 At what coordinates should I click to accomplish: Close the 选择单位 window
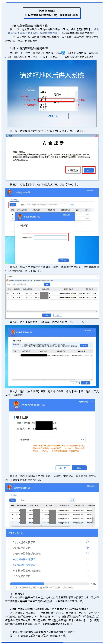pos(97,277)
